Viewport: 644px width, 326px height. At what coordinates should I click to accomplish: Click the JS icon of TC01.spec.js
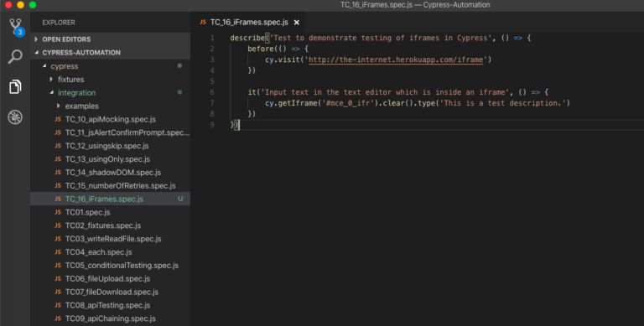[x=58, y=212]
